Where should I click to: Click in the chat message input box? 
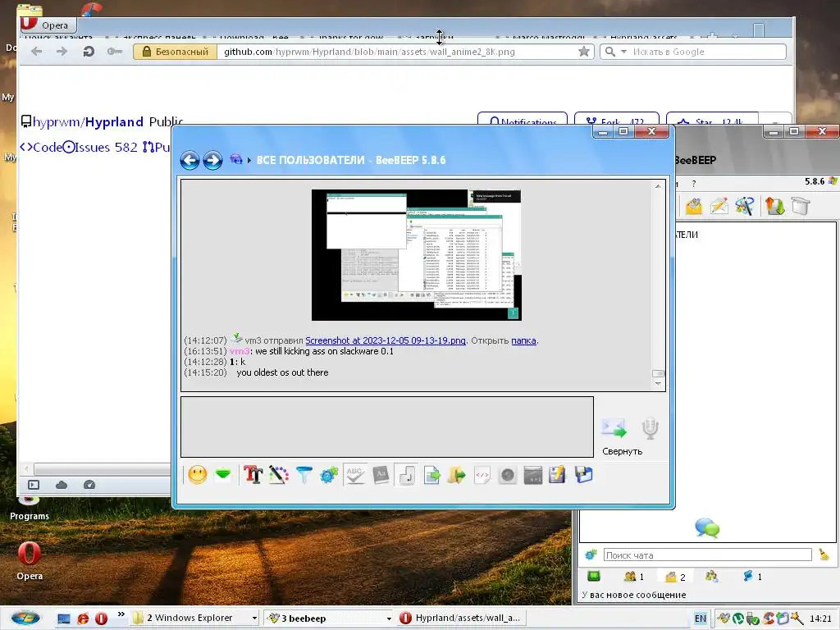(x=387, y=427)
